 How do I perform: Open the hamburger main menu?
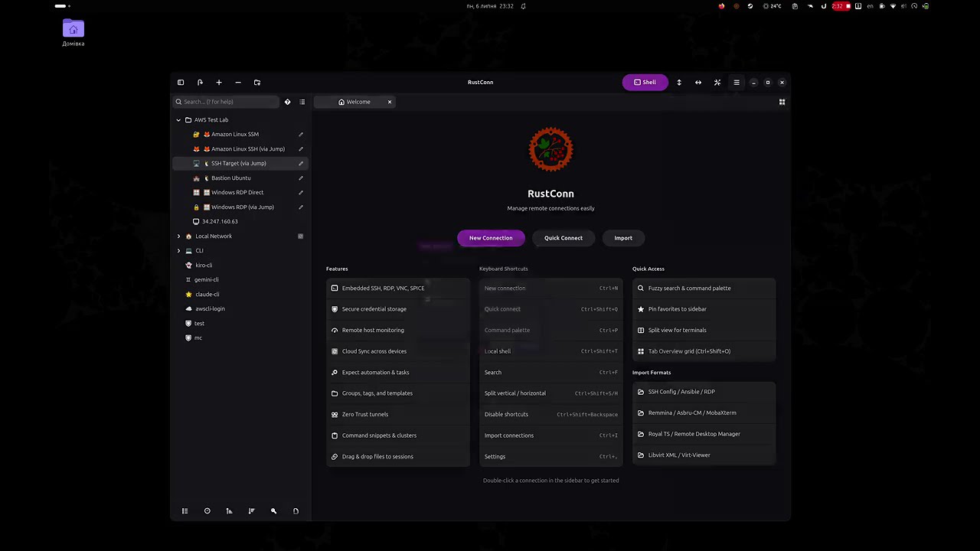point(737,83)
